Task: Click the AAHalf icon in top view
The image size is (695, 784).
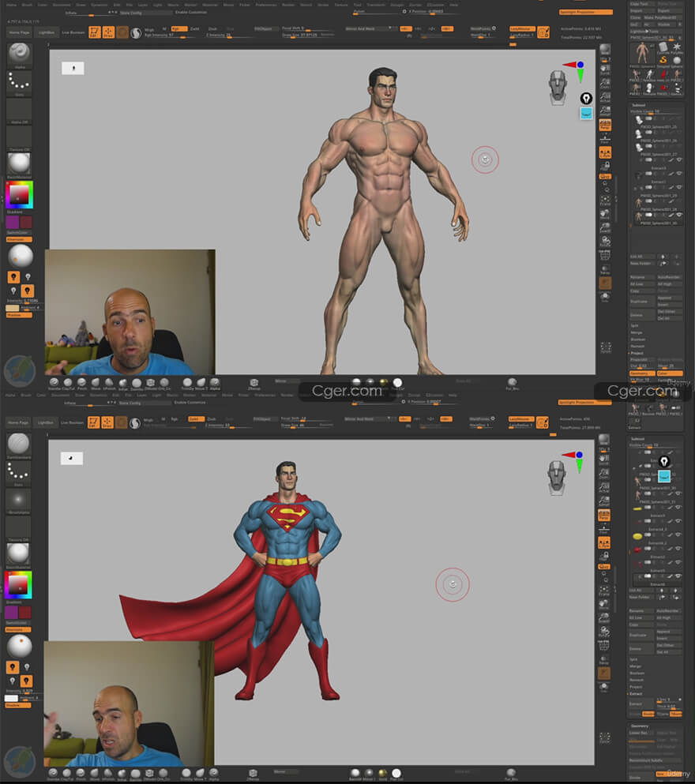Action: click(605, 110)
